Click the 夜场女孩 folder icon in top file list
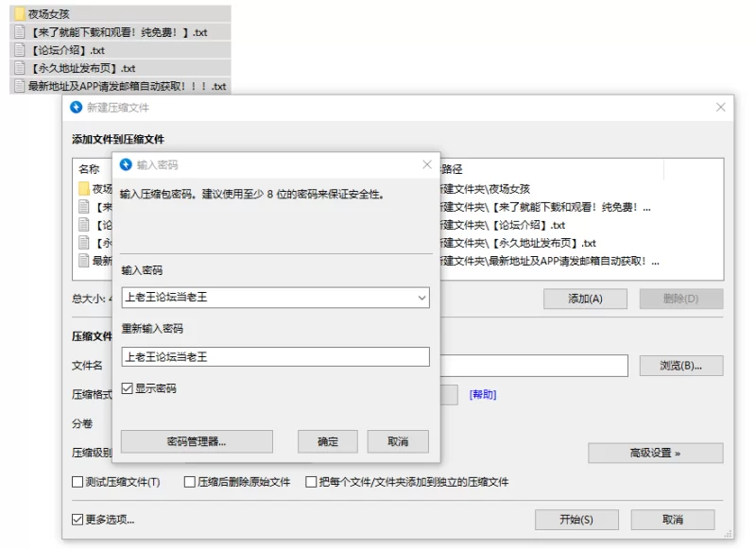Image resolution: width=756 pixels, height=549 pixels. (19, 14)
